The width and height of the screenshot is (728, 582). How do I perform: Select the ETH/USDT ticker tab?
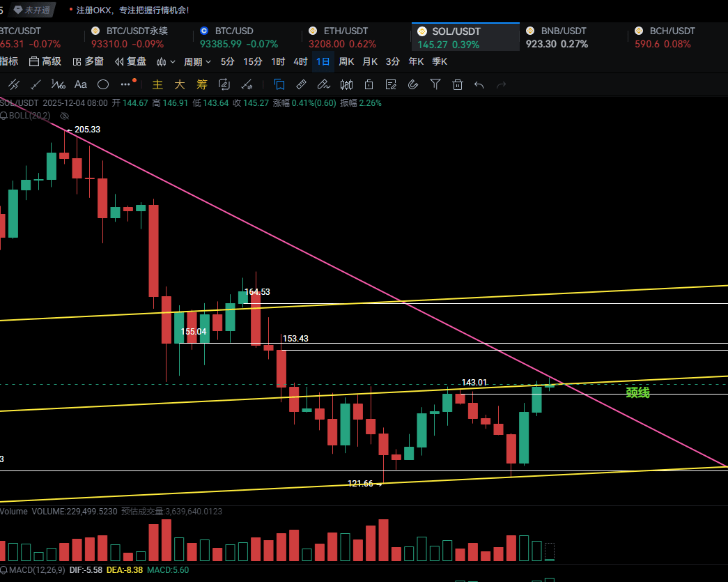[346, 31]
